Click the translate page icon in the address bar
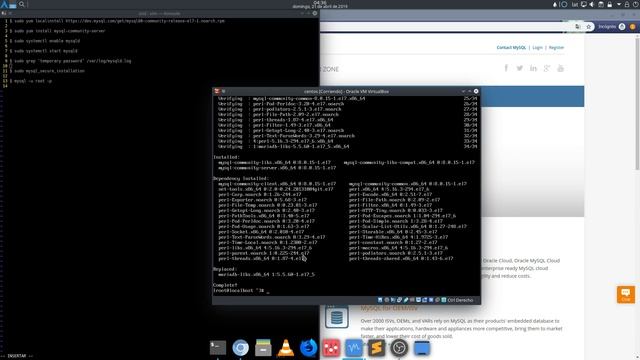The width and height of the screenshot is (640, 360). pos(578,27)
